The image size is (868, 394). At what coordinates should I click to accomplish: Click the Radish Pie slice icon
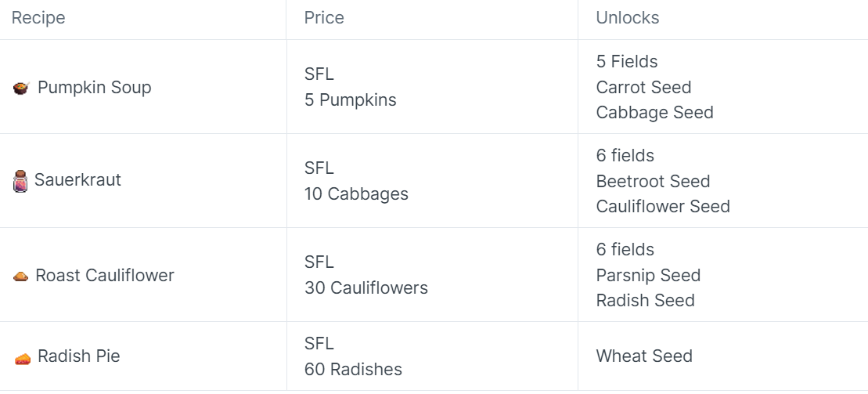(22, 359)
